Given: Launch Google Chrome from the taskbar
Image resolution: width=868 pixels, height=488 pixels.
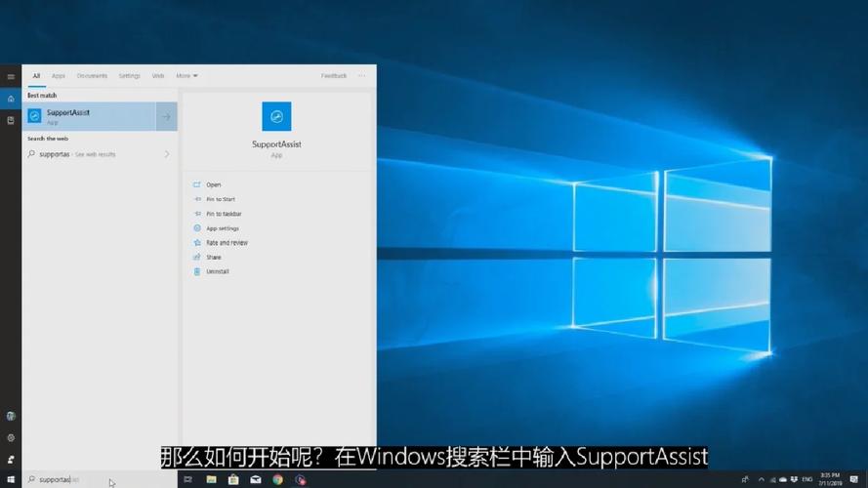Looking at the screenshot, I should point(277,479).
